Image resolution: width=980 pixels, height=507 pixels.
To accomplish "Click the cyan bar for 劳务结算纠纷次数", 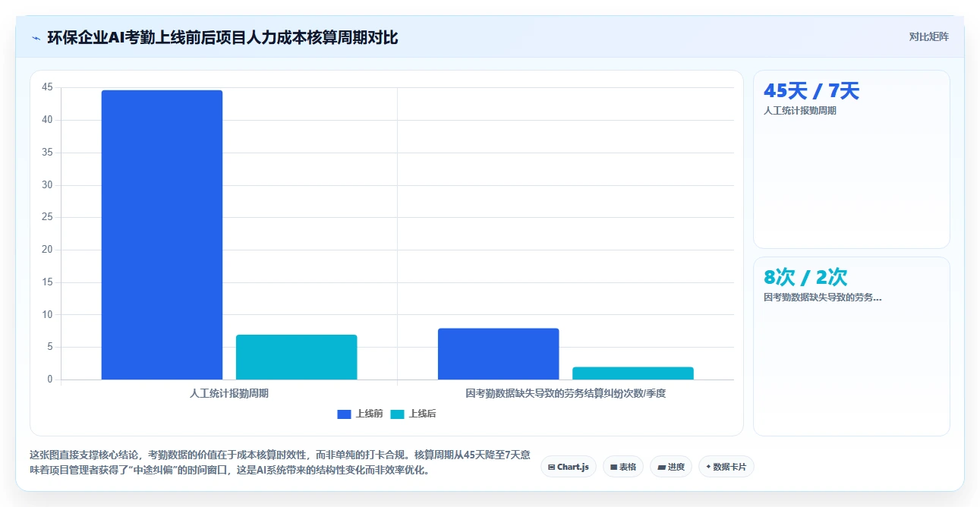I will (633, 373).
